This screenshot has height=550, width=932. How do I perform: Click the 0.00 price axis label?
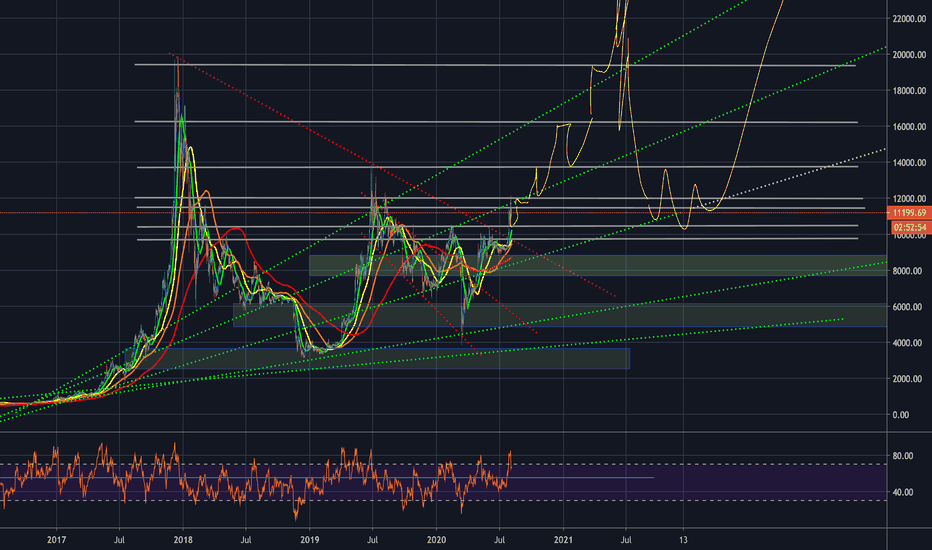click(901, 415)
